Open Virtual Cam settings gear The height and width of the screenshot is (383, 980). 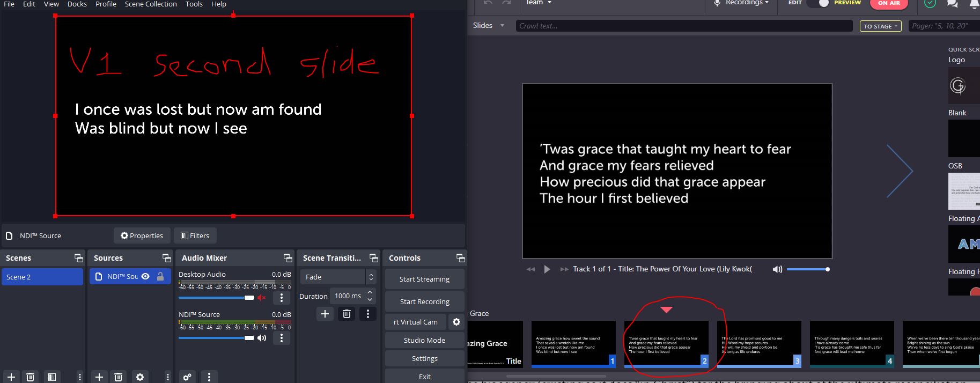(x=456, y=322)
